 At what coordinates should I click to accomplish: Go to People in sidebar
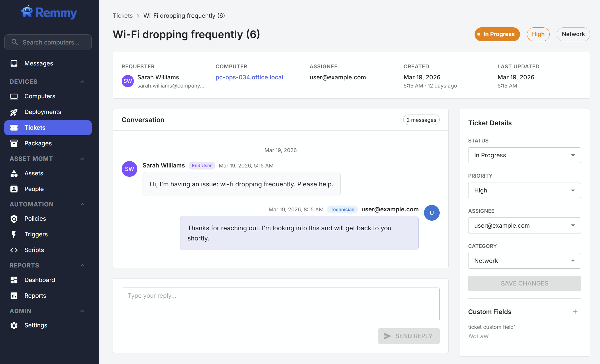click(34, 189)
